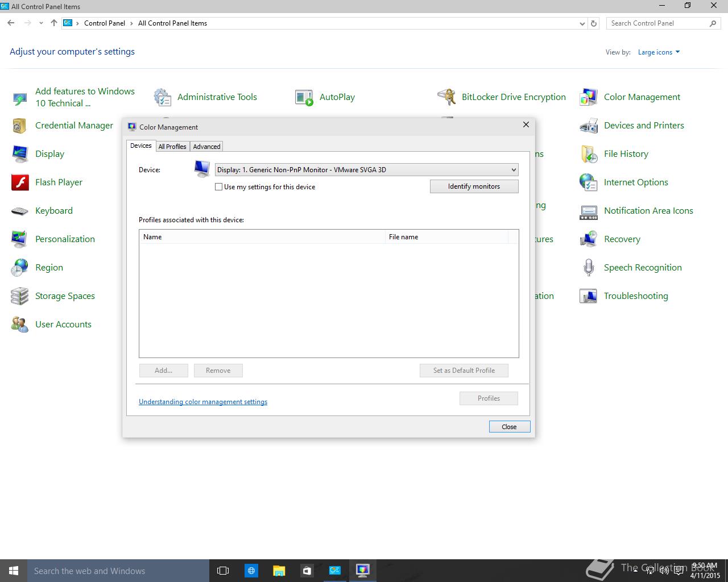Open Task View on the taskbar

tap(223, 571)
